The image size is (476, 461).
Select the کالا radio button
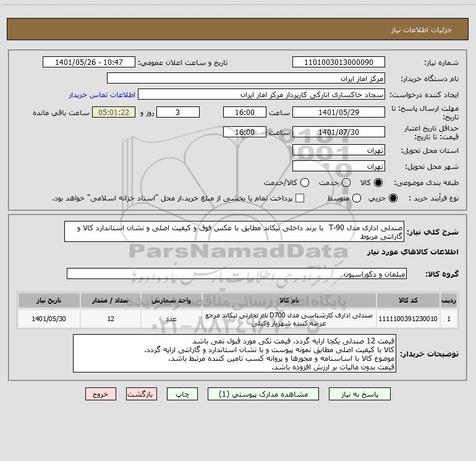click(378, 183)
